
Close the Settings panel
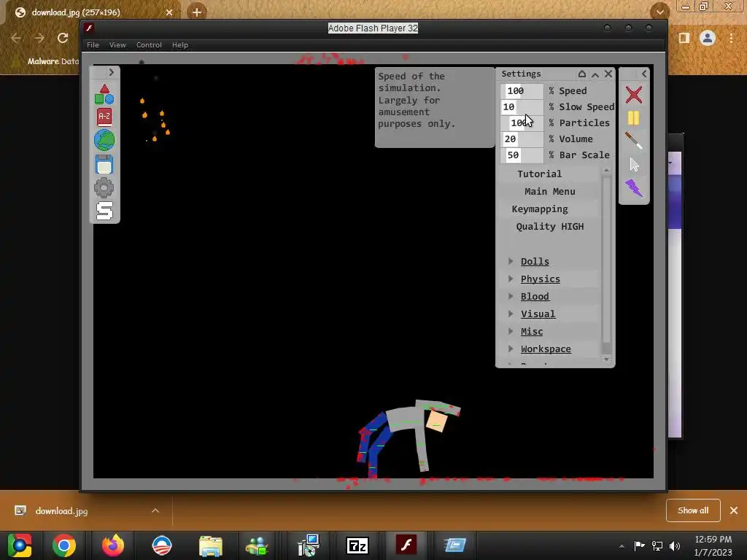coord(608,74)
